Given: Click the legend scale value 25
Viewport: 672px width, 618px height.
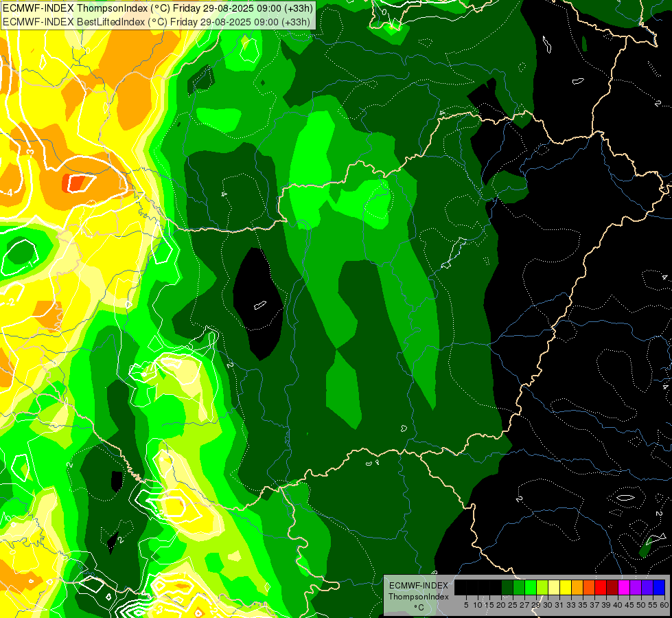Looking at the screenshot, I should point(513,605).
